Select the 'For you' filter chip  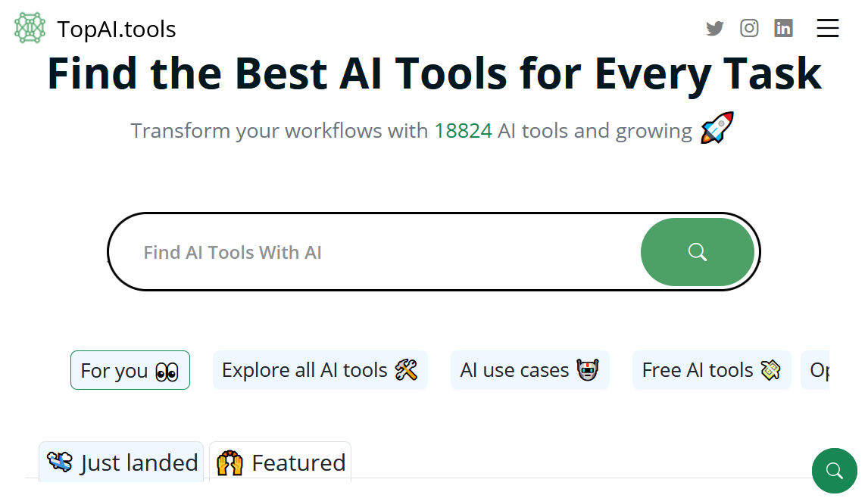pos(130,370)
